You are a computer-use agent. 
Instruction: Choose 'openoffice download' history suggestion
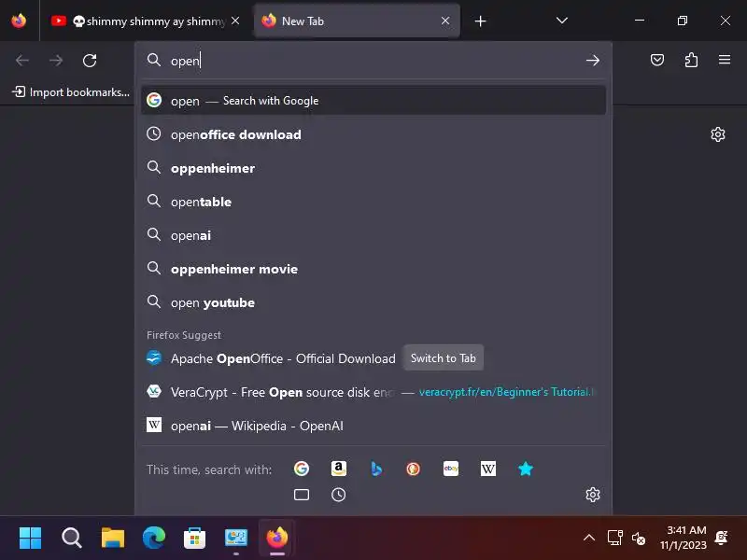(x=373, y=134)
